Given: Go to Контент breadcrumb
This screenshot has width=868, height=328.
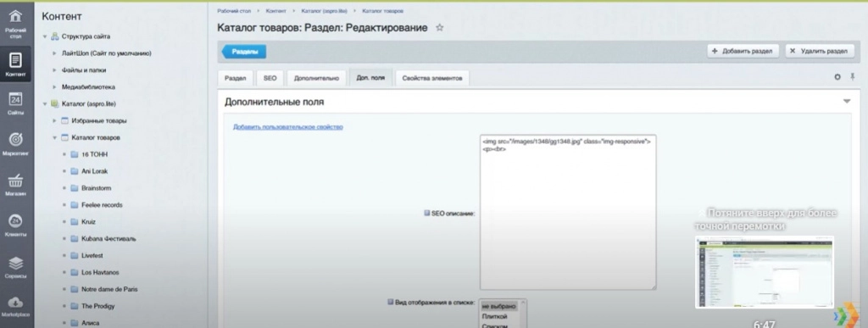Looking at the screenshot, I should point(276,11).
